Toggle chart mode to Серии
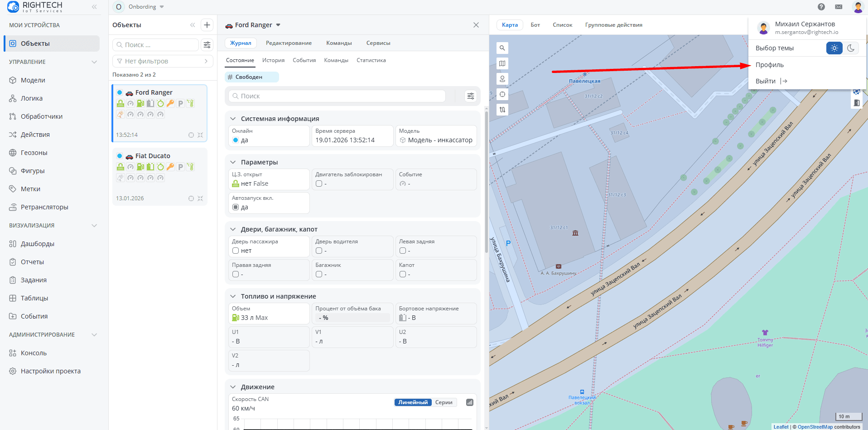Viewport: 868px width, 430px height. [444, 402]
